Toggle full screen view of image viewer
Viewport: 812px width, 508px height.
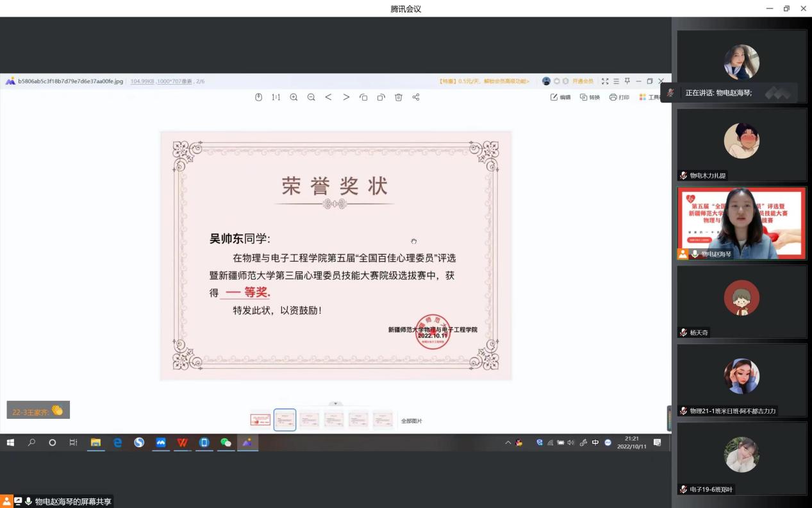605,81
